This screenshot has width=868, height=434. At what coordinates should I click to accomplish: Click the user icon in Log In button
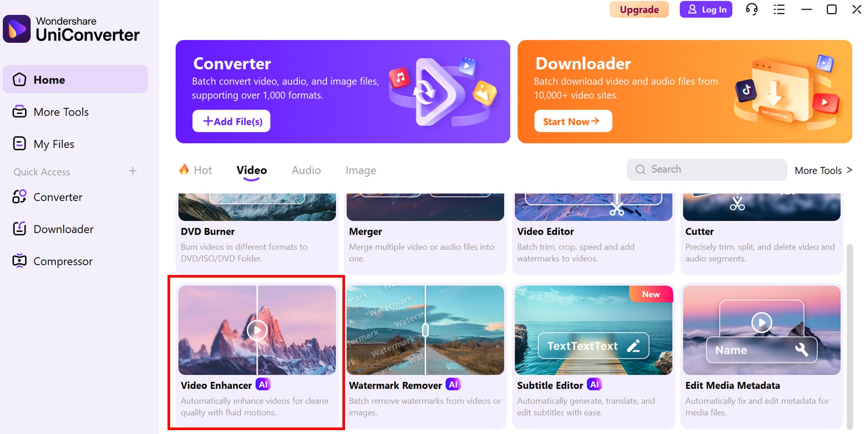pos(692,9)
